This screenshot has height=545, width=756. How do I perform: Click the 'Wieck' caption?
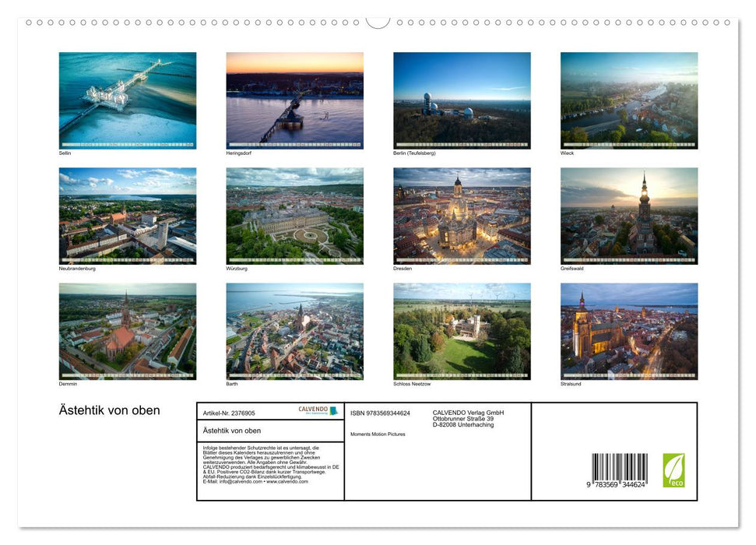pos(567,153)
